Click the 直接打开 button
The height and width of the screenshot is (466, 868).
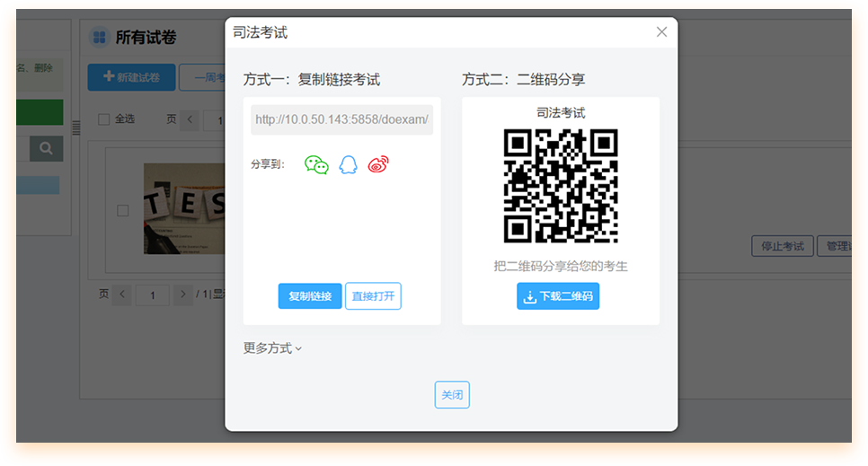pyautogui.click(x=373, y=296)
